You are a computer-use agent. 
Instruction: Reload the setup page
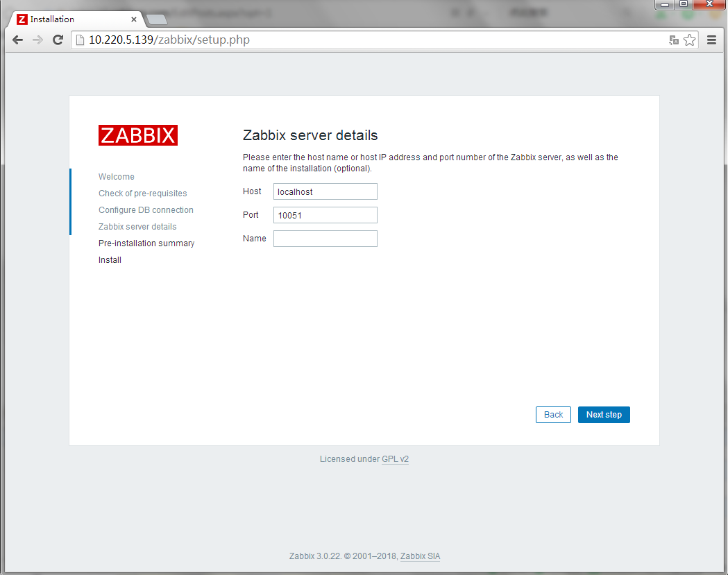point(58,40)
